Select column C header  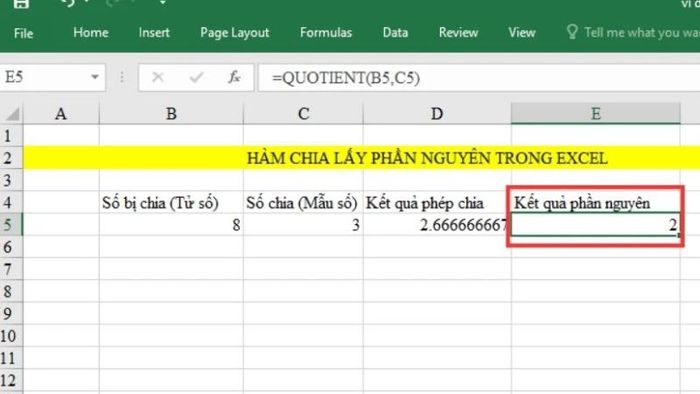coord(304,114)
